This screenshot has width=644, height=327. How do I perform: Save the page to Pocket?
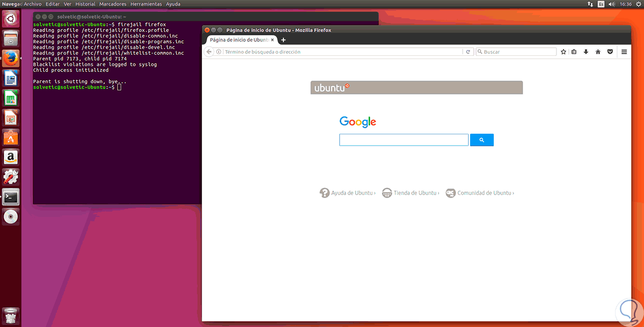(x=610, y=52)
